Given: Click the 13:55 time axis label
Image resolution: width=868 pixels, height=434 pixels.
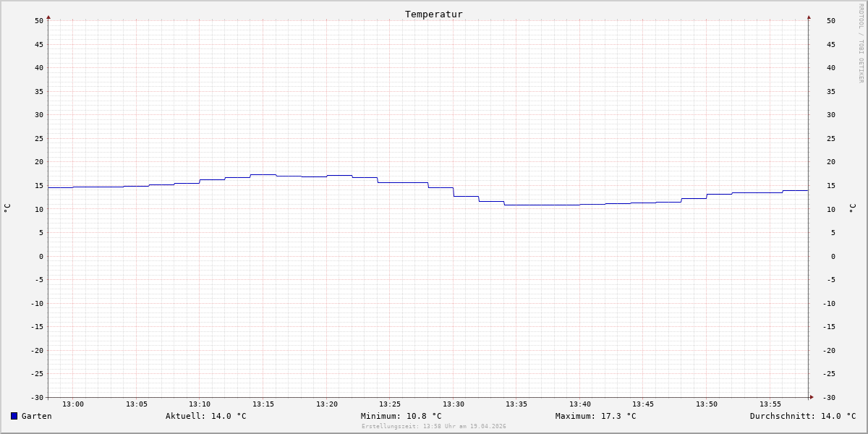Looking at the screenshot, I should (x=770, y=404).
